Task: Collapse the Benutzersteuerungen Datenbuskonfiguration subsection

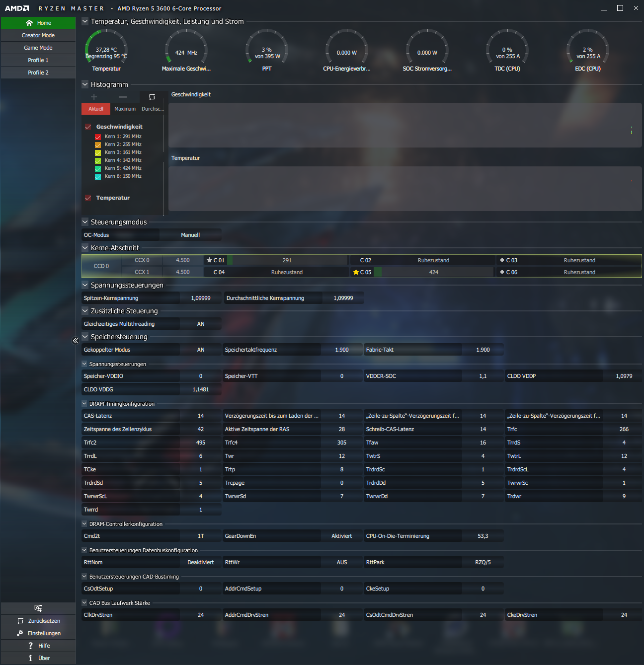Action: click(84, 550)
